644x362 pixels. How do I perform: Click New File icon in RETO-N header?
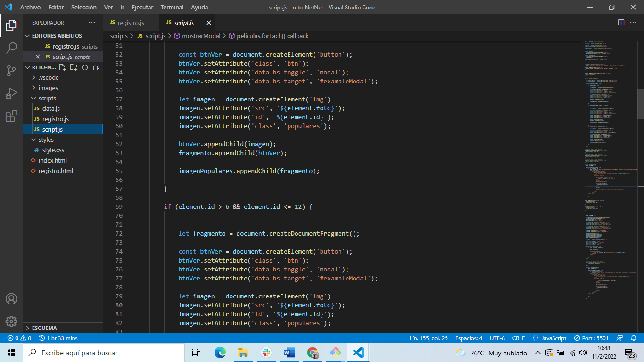tap(62, 67)
